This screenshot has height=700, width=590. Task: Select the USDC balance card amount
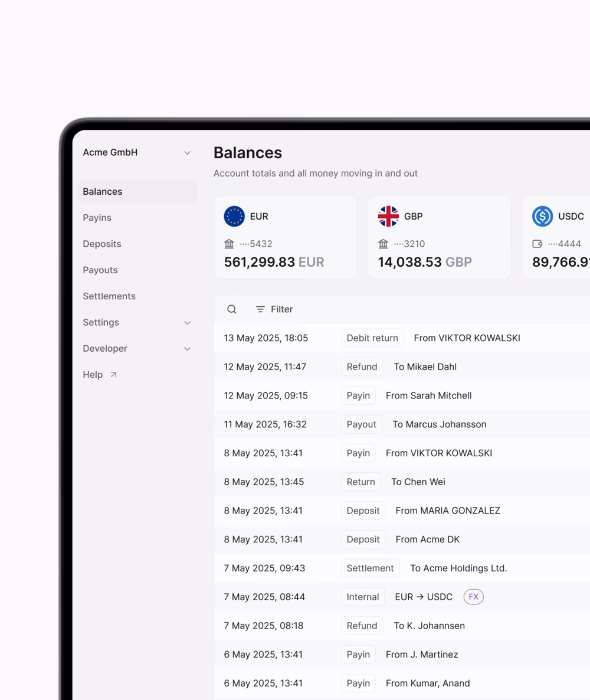[561, 262]
